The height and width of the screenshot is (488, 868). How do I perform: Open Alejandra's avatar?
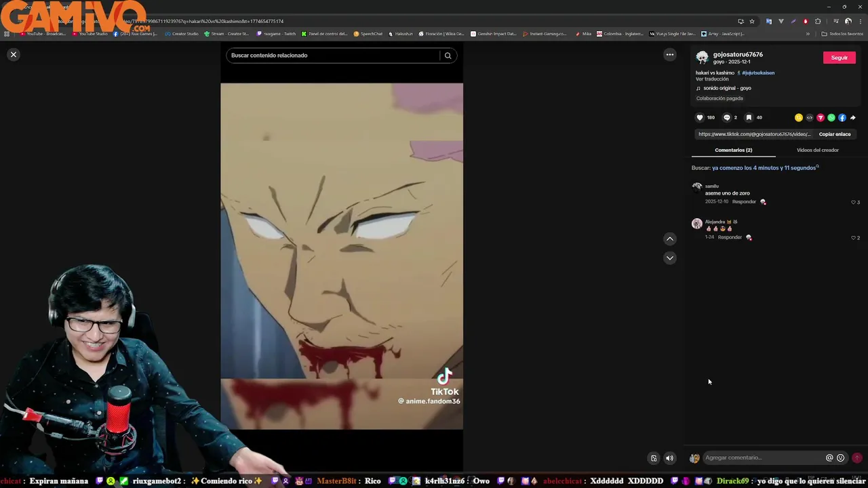(x=697, y=224)
